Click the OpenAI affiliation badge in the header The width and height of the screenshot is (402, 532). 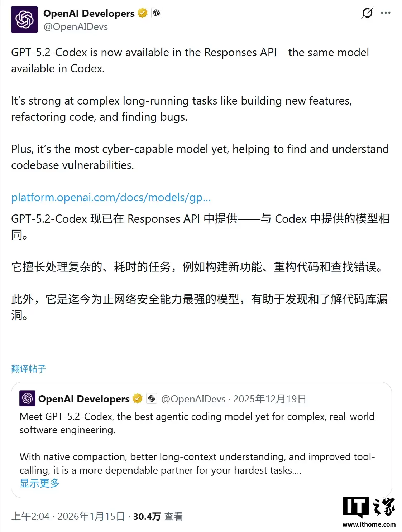coord(156,13)
